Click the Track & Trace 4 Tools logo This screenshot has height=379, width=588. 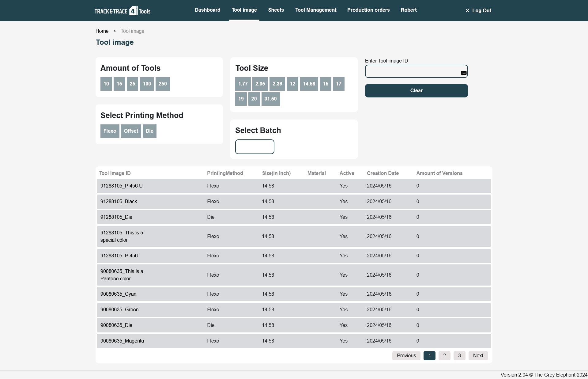point(123,11)
